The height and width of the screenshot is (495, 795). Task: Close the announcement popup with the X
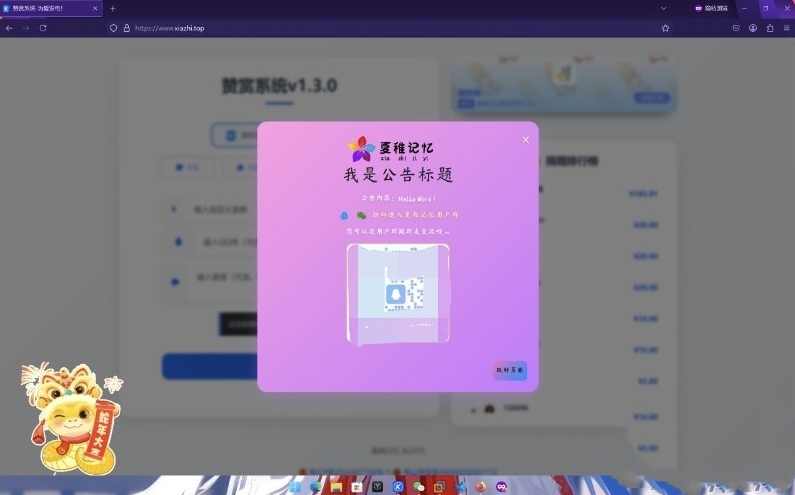tap(525, 140)
